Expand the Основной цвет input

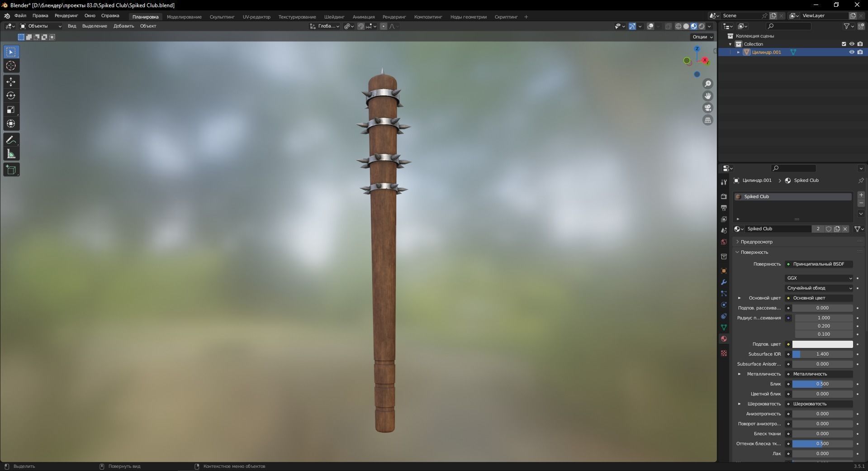(x=740, y=298)
